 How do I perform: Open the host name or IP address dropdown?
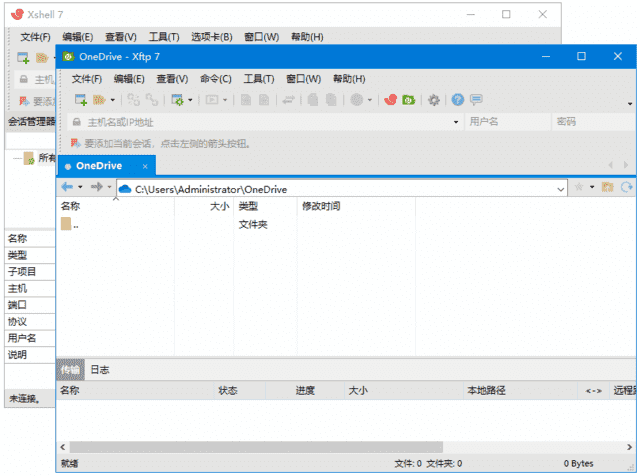[456, 122]
